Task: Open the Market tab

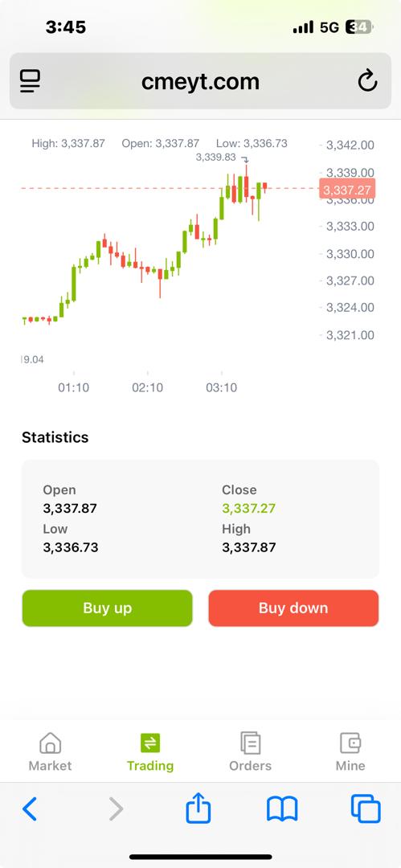Action: click(x=50, y=751)
